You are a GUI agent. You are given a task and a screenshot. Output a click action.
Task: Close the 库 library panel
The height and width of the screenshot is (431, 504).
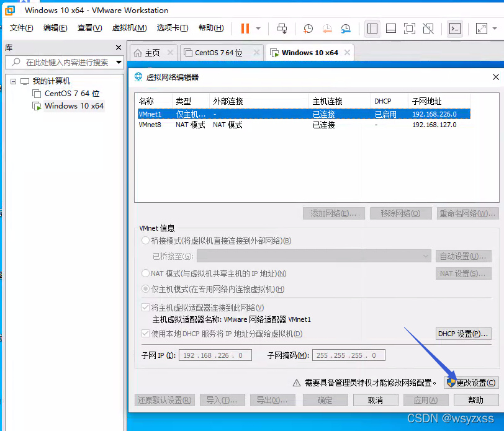[119, 48]
